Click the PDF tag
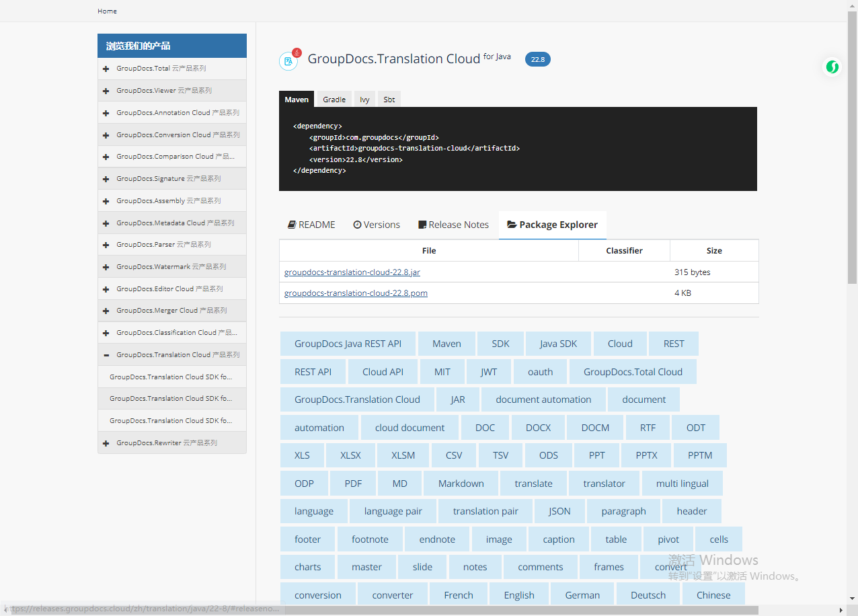This screenshot has height=616, width=858. (353, 484)
